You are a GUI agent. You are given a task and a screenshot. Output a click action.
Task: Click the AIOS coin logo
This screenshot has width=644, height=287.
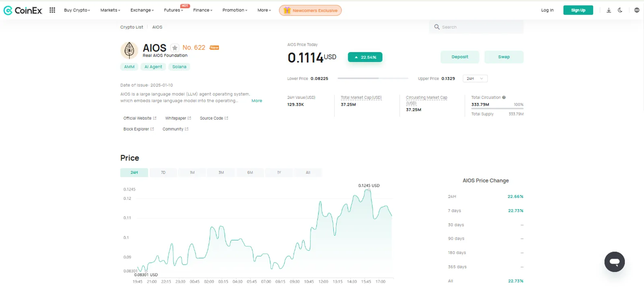pyautogui.click(x=129, y=51)
